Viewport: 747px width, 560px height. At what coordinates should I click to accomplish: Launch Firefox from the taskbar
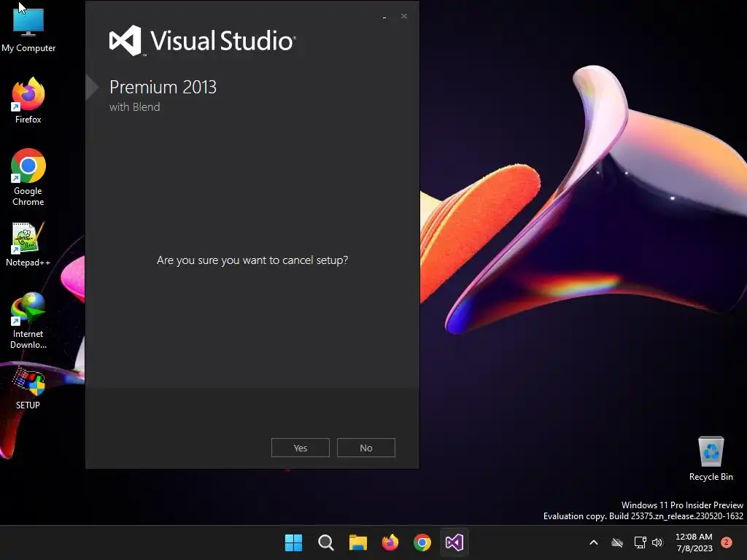[390, 542]
